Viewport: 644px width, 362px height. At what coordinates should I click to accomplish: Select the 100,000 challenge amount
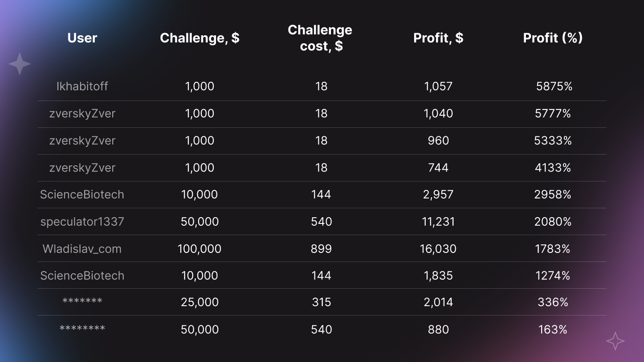199,249
